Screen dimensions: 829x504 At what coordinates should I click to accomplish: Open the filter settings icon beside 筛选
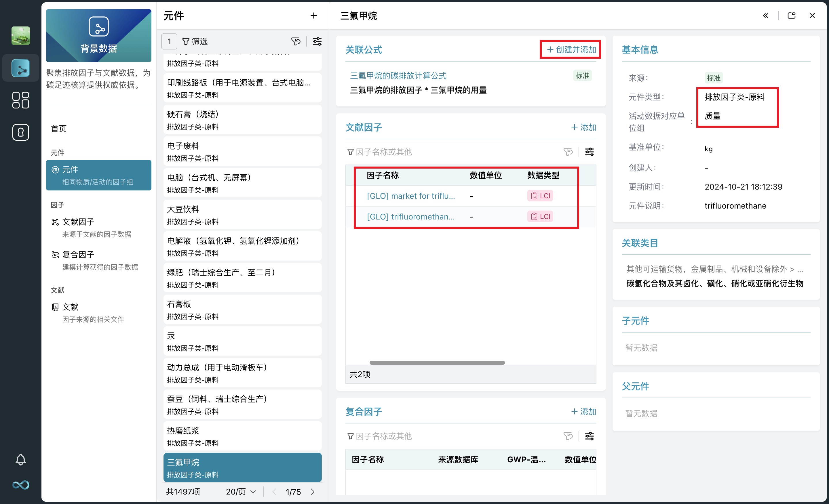point(317,41)
